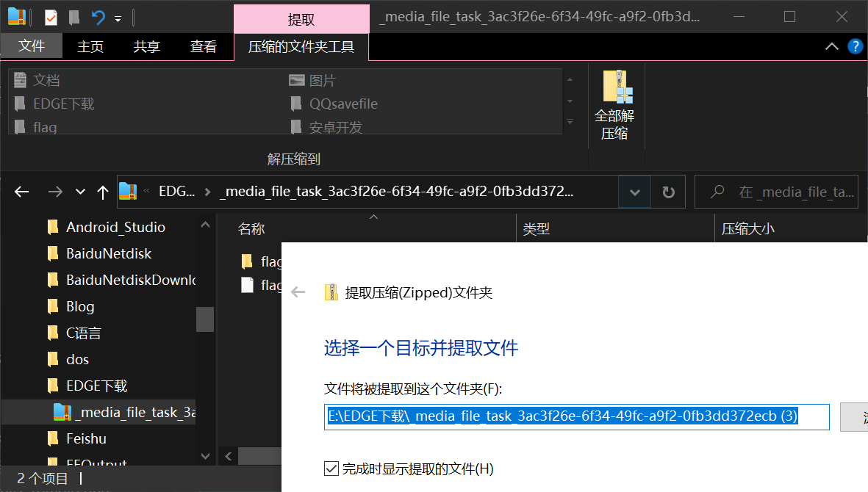Click the navigation pane scroll up arrow
The height and width of the screenshot is (492, 868).
click(205, 225)
